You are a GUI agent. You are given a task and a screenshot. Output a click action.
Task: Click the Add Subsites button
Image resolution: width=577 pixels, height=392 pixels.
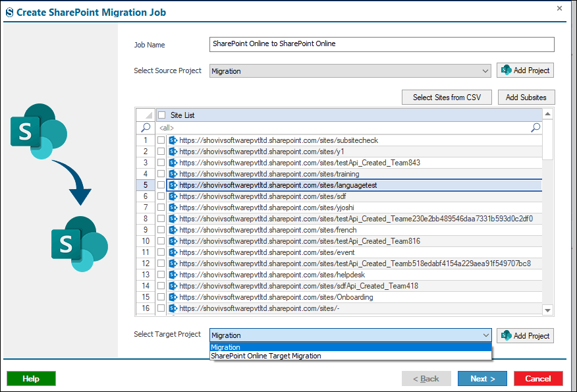coord(526,98)
